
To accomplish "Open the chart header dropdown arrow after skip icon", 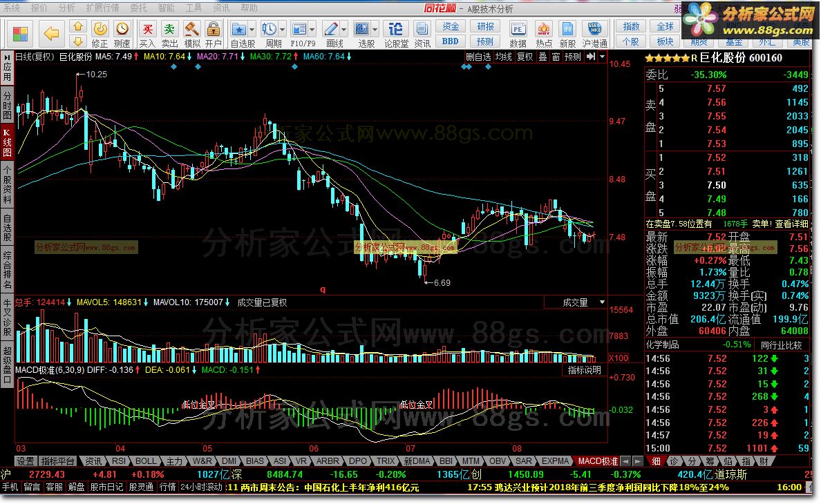I will [602, 57].
